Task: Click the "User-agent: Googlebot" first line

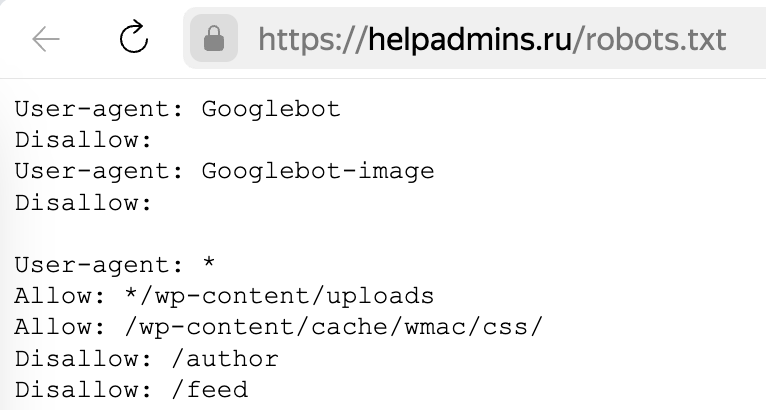Action: click(177, 108)
